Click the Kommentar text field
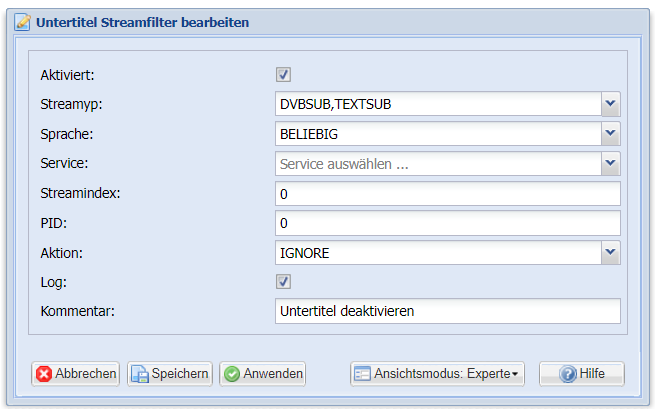This screenshot has height=411, width=655. pyautogui.click(x=448, y=311)
